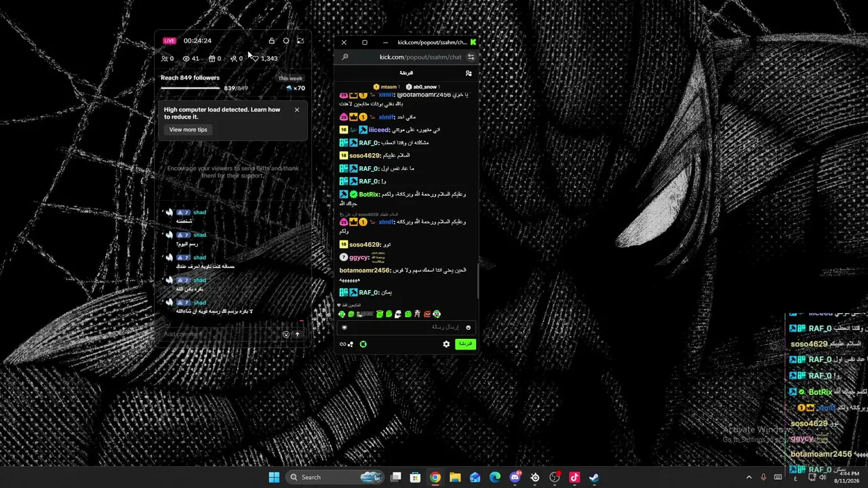Click the viewers eye icon showing 41
The image size is (868, 488).
click(186, 59)
